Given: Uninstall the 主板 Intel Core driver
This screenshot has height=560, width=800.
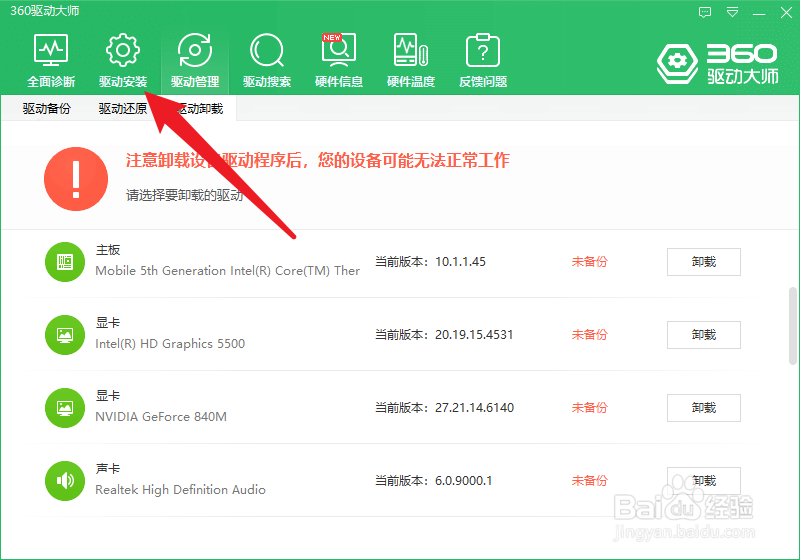Looking at the screenshot, I should point(704,262).
